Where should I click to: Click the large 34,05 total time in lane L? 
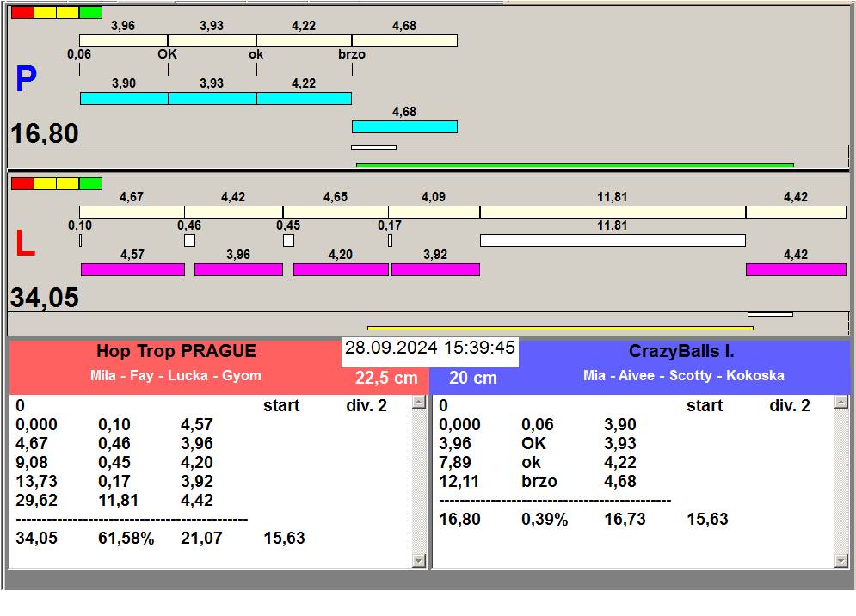point(45,298)
